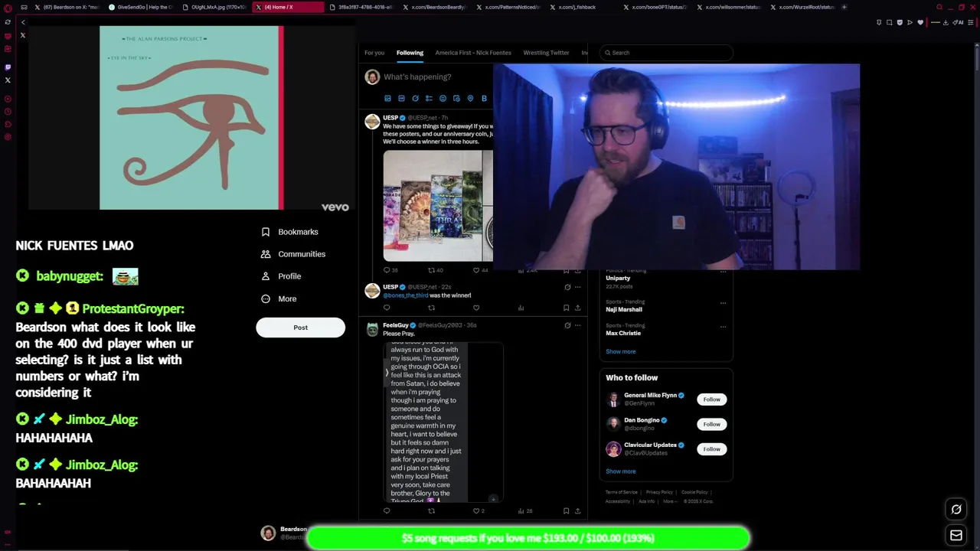This screenshot has height=551, width=980.
Task: Switch to Beardson on X browser tab
Action: tap(67, 7)
